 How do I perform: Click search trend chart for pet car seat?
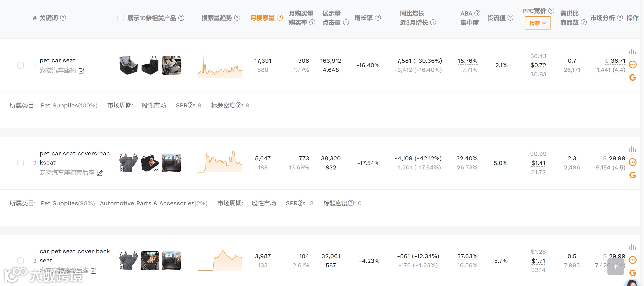(x=220, y=66)
